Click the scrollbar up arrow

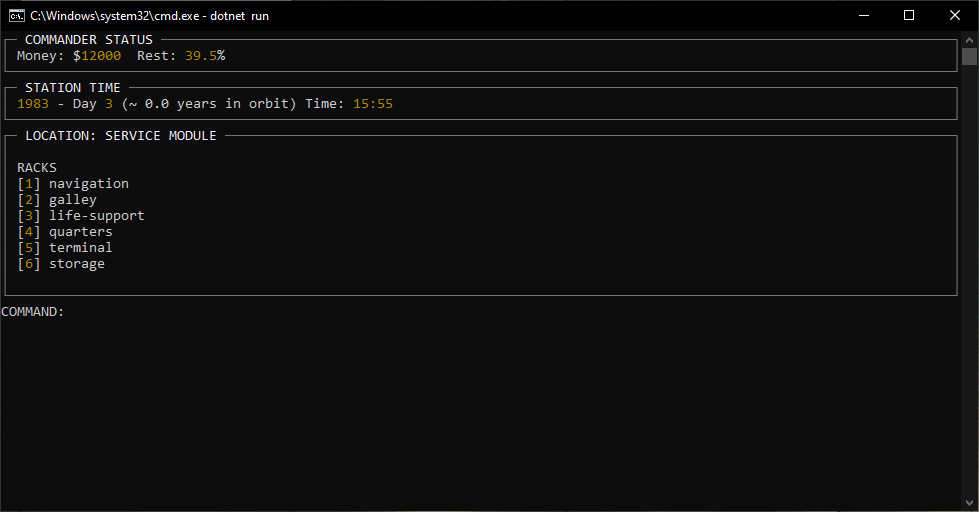click(969, 39)
